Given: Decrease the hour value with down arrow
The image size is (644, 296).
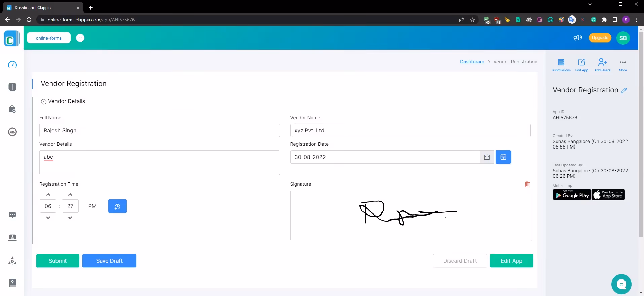Looking at the screenshot, I should (48, 218).
